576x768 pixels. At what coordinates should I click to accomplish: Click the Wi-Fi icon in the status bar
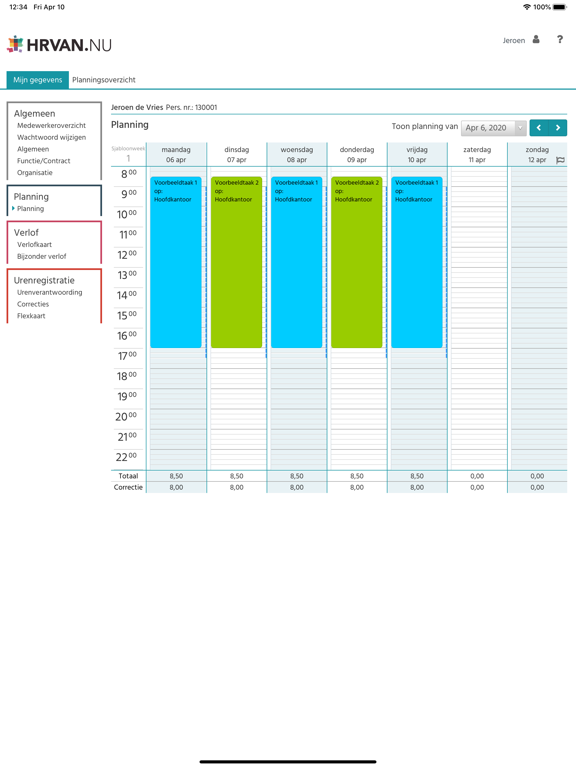pyautogui.click(x=527, y=7)
